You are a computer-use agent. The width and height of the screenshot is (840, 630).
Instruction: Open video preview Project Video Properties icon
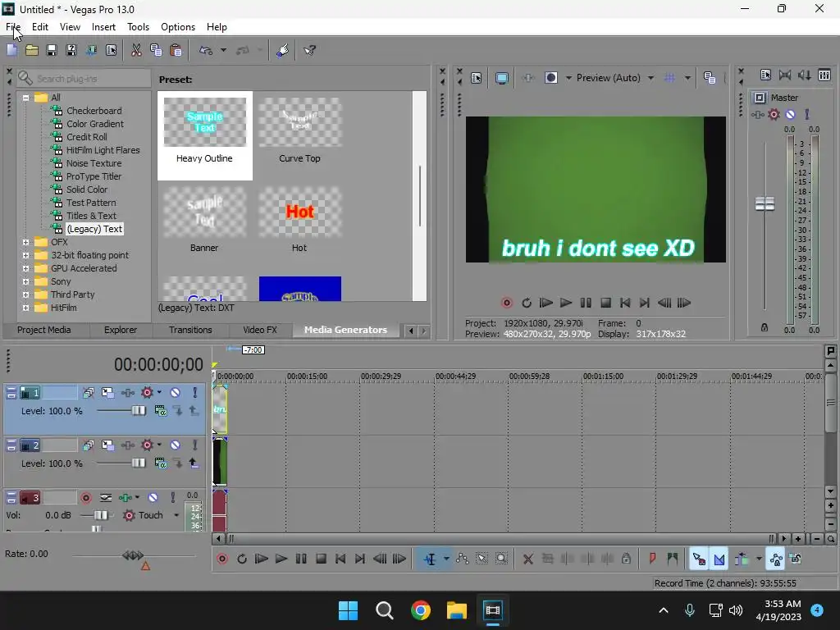(477, 78)
